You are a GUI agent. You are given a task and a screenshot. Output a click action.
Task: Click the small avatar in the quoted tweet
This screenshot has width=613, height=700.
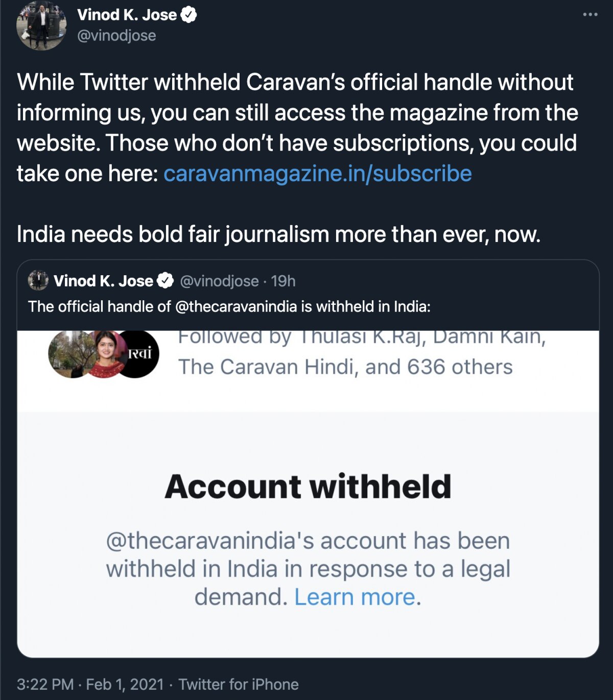point(38,280)
